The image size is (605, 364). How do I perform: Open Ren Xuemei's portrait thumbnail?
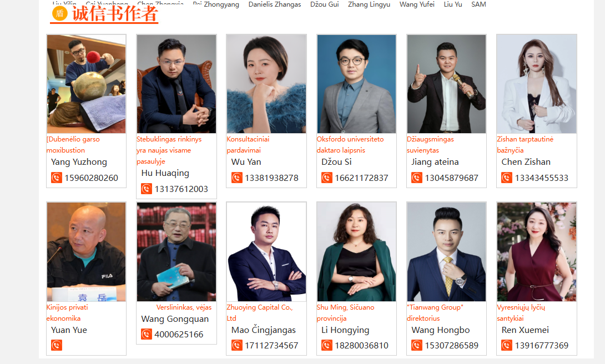537,252
